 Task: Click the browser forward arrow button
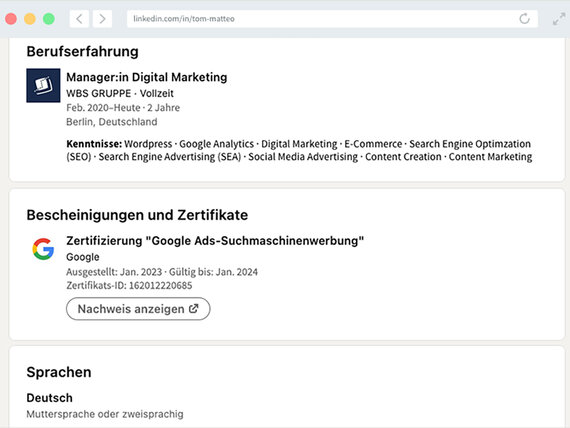[102, 19]
